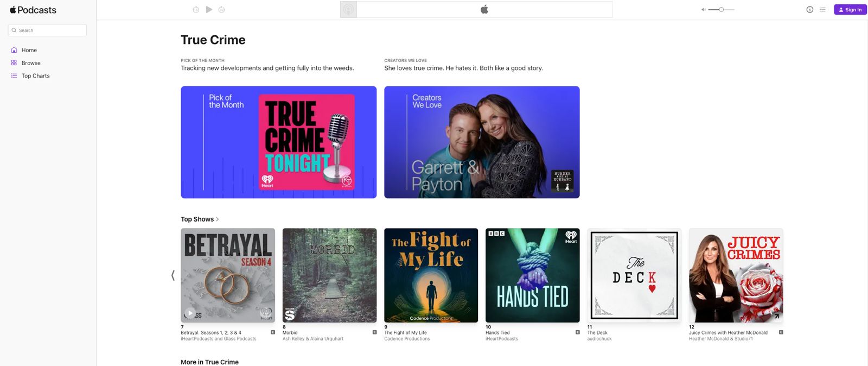Play Betrayal via the overlay play icon

click(190, 313)
